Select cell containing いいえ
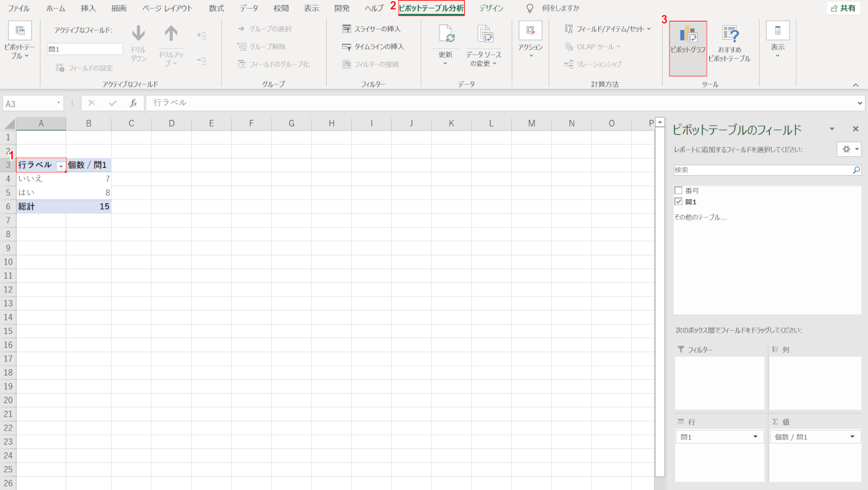This screenshot has width=868, height=490. click(41, 179)
